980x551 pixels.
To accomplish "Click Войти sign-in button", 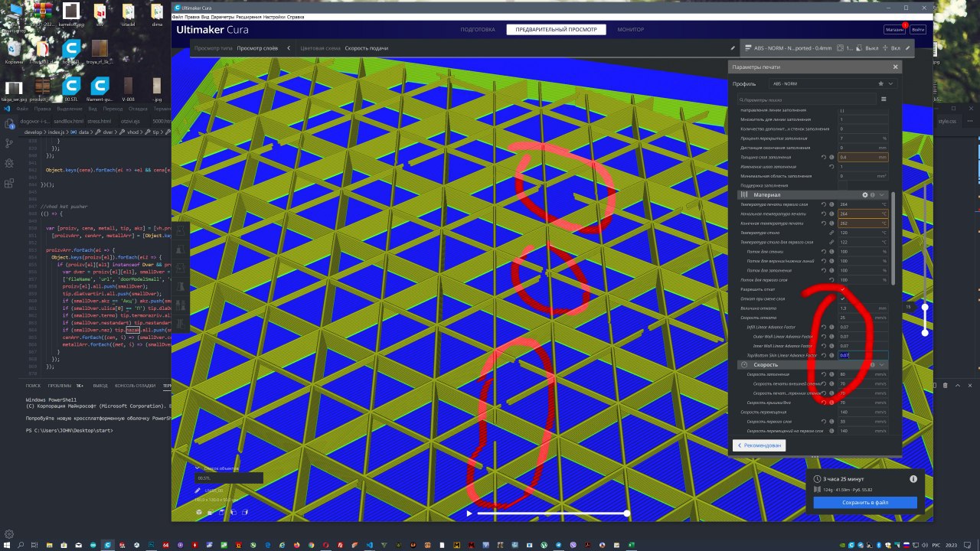I will [918, 30].
